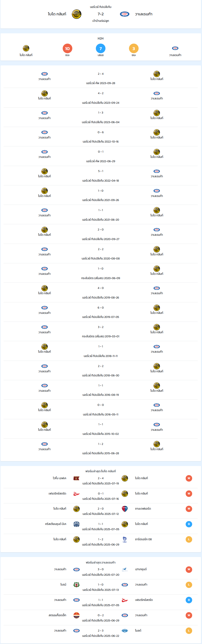Click blue 7 draws circle in H2H
Image resolution: width=202 pixels, height=644 pixels.
pyautogui.click(x=100, y=48)
